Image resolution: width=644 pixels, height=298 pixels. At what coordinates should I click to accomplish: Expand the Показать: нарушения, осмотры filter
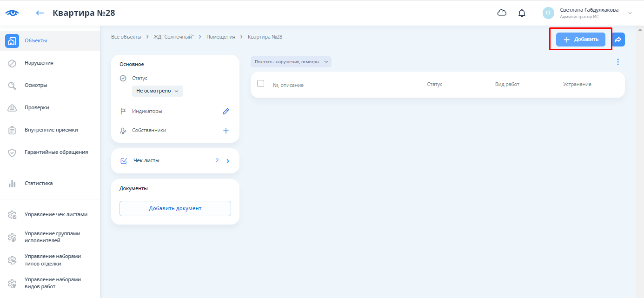pyautogui.click(x=291, y=62)
